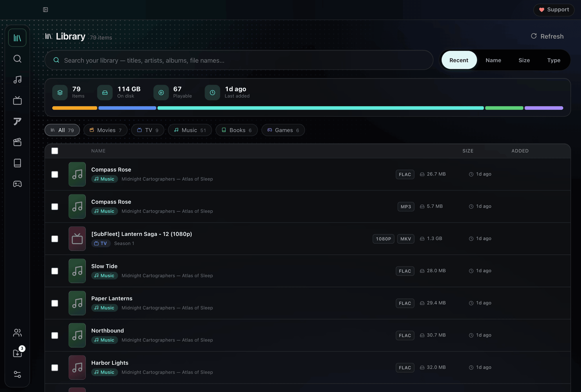Check the Slow Tide row checkbox
The image size is (581, 392).
click(x=55, y=271)
